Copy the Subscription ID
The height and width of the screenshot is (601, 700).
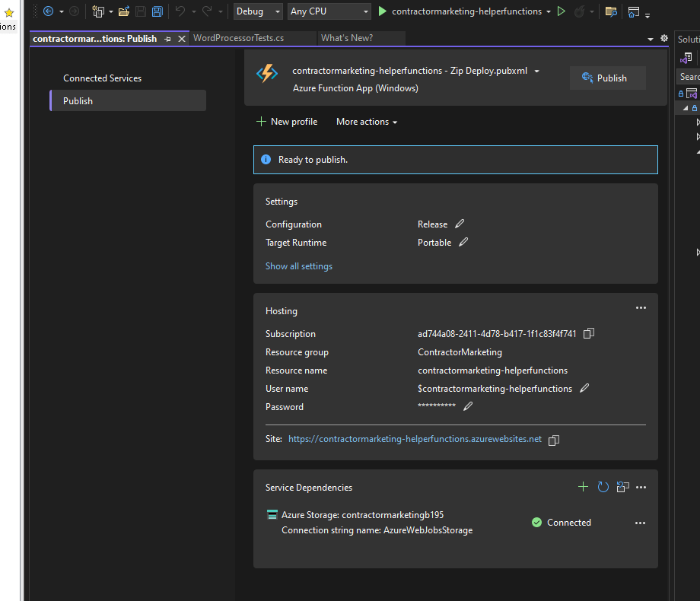click(x=588, y=333)
